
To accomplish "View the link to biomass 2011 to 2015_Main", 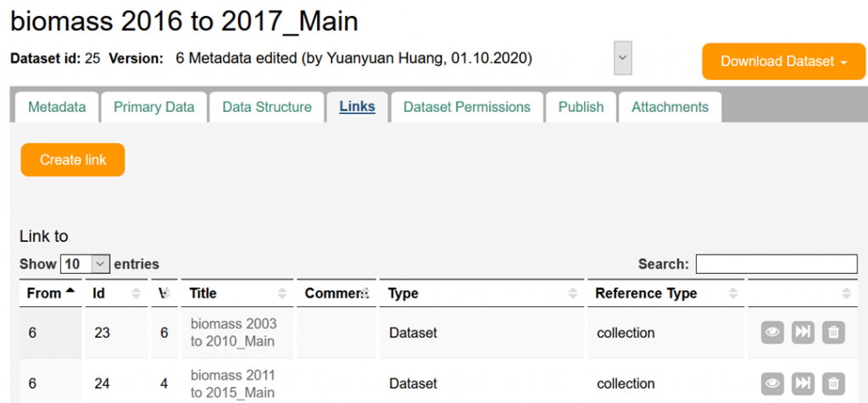I will pyautogui.click(x=772, y=383).
